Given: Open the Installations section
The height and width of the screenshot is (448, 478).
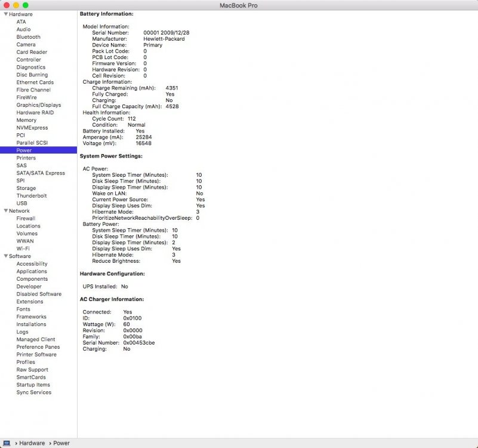Looking at the screenshot, I should point(31,324).
